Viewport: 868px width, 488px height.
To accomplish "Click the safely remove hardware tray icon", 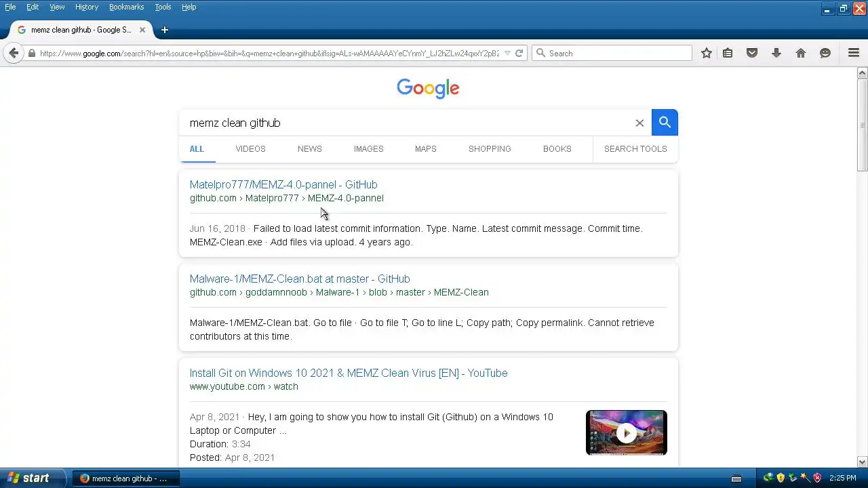I will click(x=793, y=478).
